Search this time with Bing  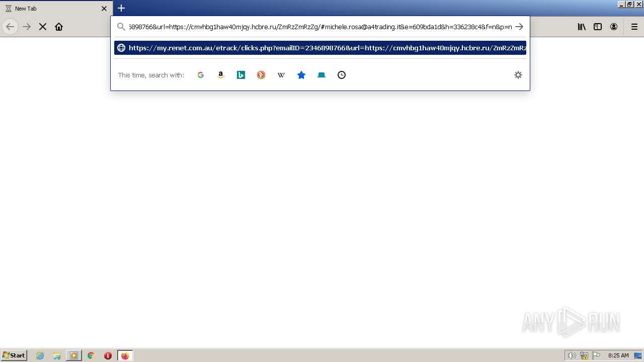click(x=241, y=75)
